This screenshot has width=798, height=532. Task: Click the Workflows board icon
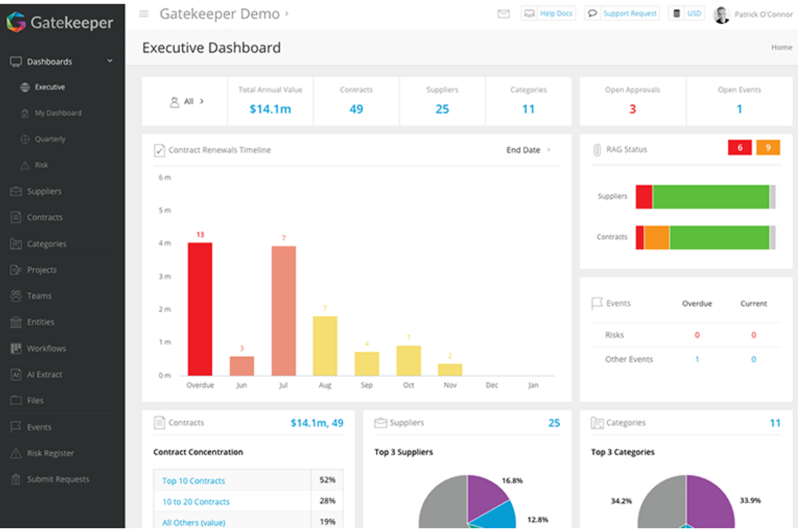16,348
